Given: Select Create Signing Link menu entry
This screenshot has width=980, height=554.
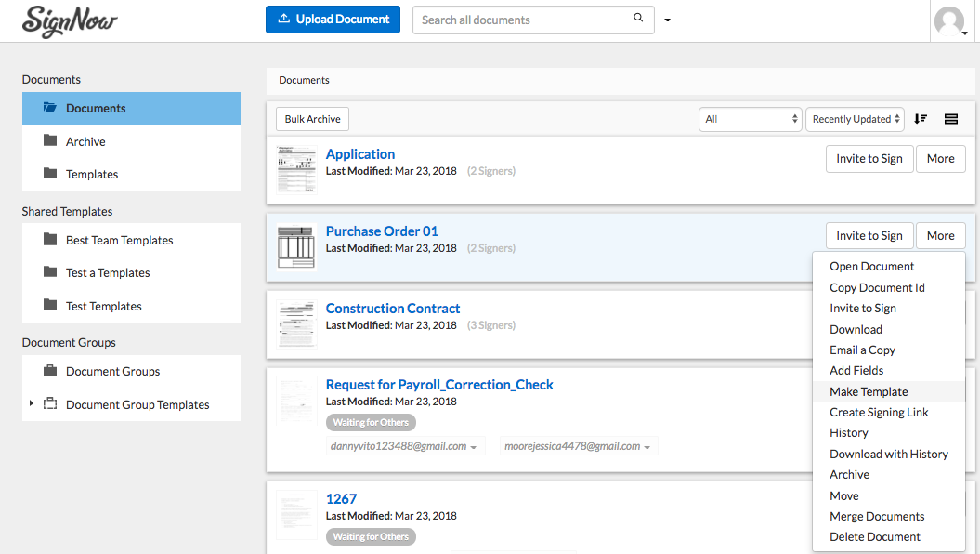Looking at the screenshot, I should coord(879,412).
